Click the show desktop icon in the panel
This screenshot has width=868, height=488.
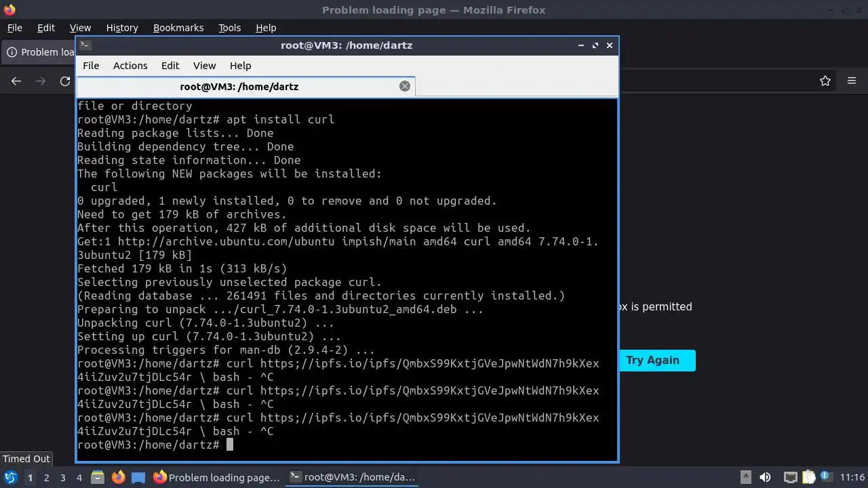point(138,478)
